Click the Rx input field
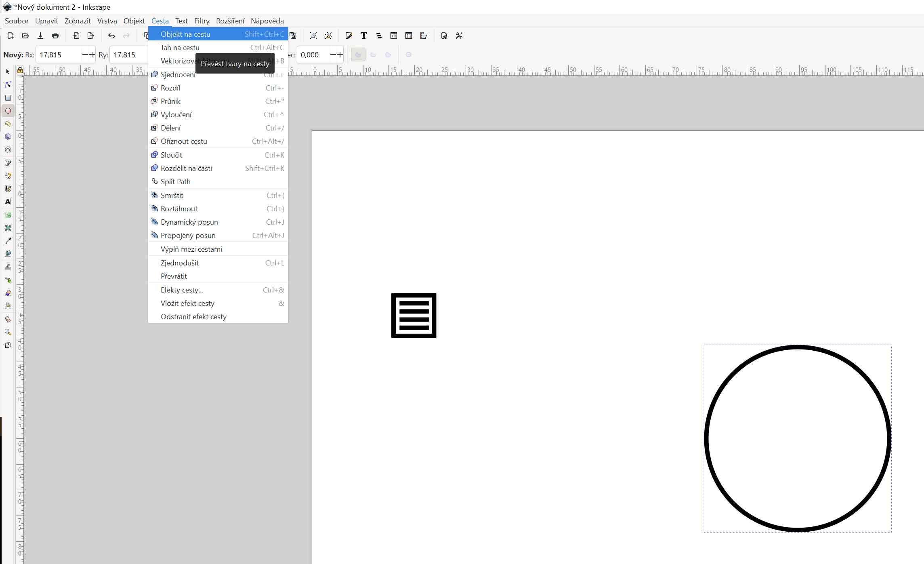The height and width of the screenshot is (564, 924). point(59,55)
